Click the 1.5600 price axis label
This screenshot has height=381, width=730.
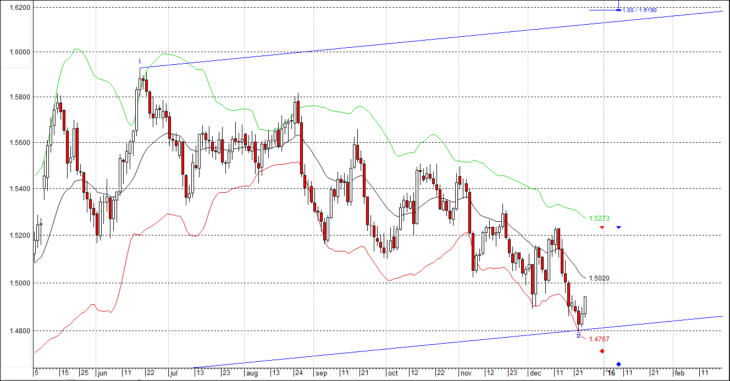click(x=20, y=143)
